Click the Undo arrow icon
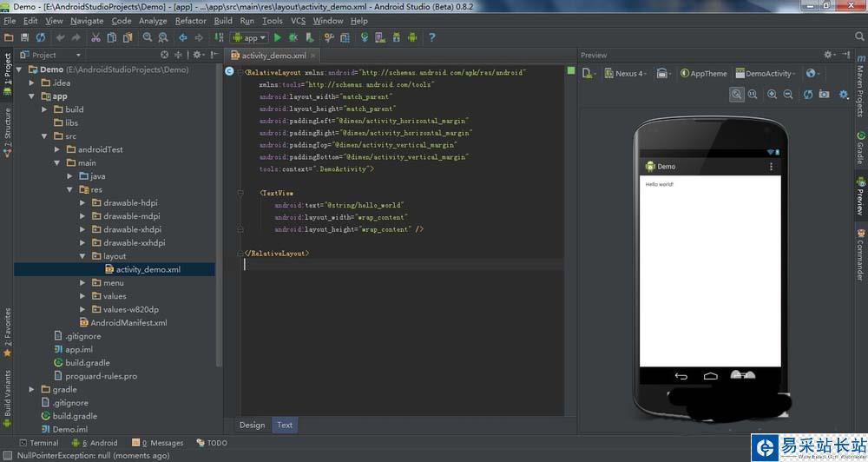 pyautogui.click(x=61, y=37)
